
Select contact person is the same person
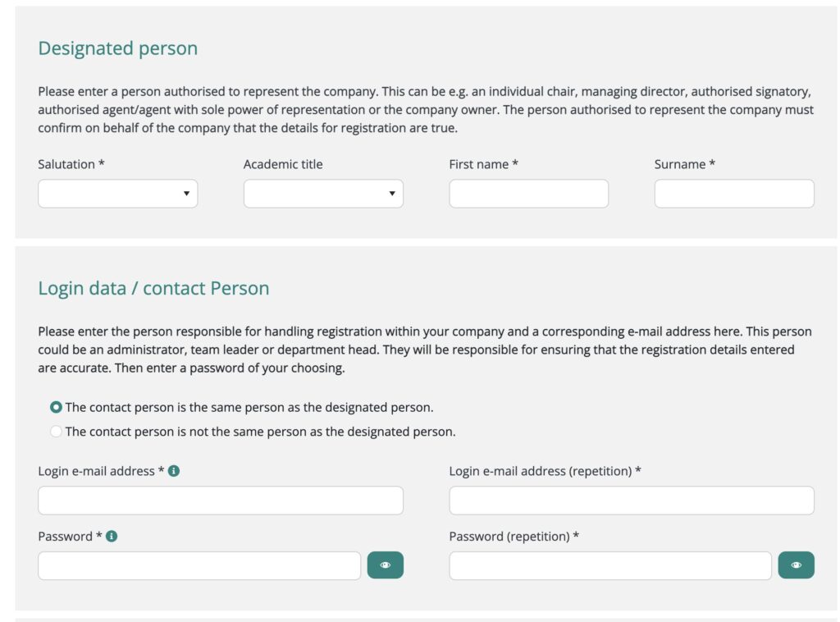56,407
